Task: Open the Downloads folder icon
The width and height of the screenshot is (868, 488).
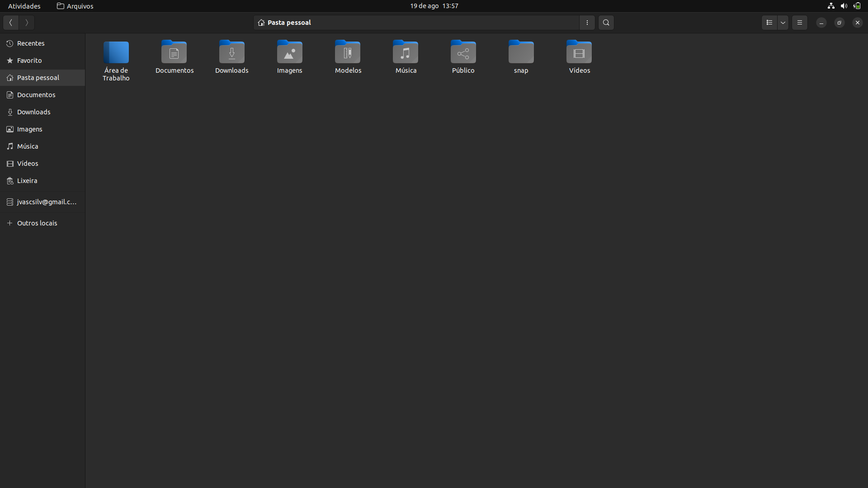Action: 231,53
